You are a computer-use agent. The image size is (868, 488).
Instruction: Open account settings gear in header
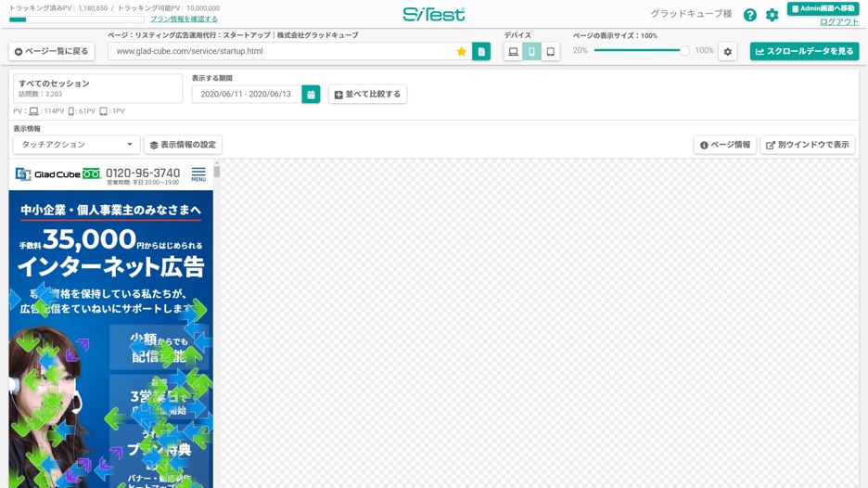(772, 15)
